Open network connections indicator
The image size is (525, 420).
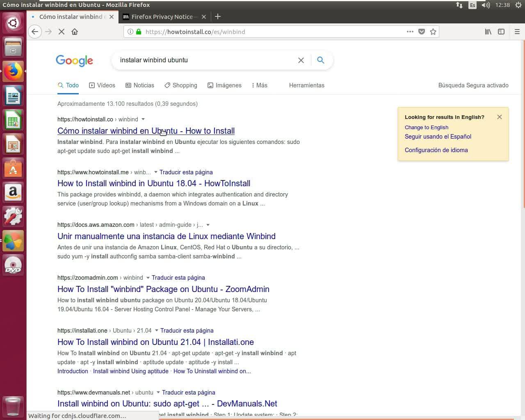coord(459,5)
